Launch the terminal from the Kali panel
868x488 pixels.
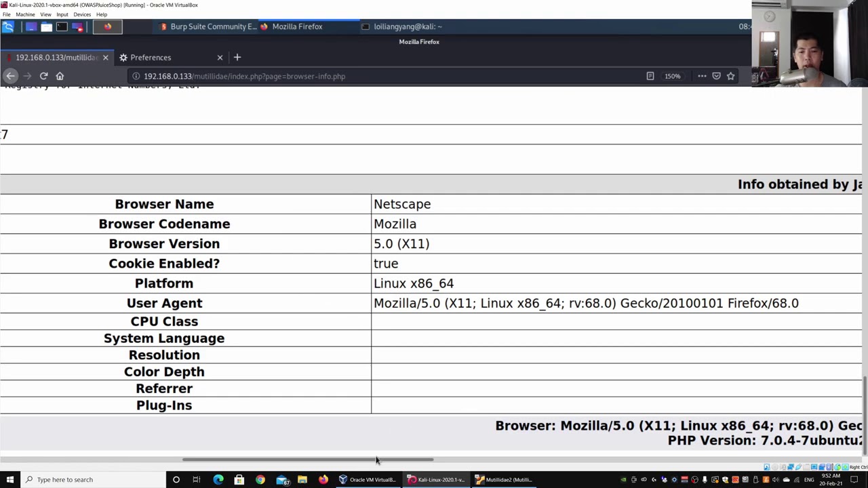click(62, 26)
